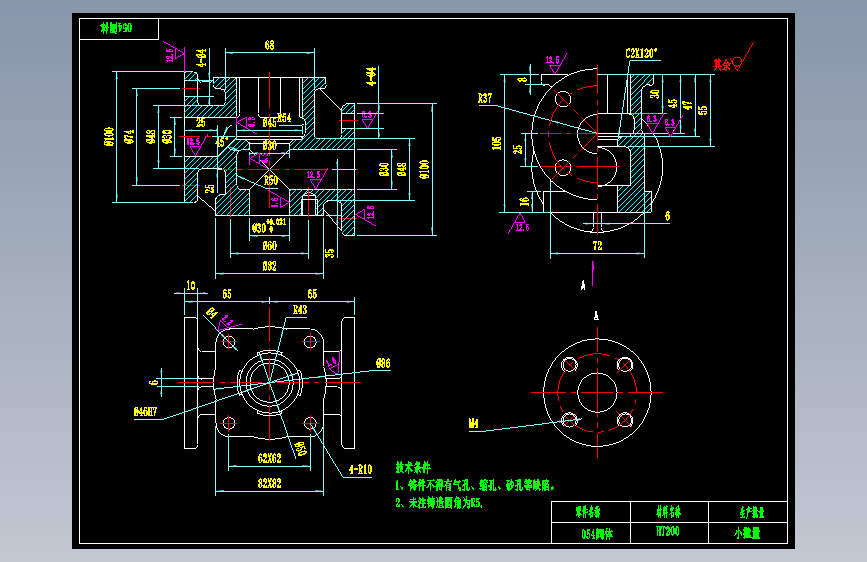Click the HT200 material cell

[x=668, y=532]
